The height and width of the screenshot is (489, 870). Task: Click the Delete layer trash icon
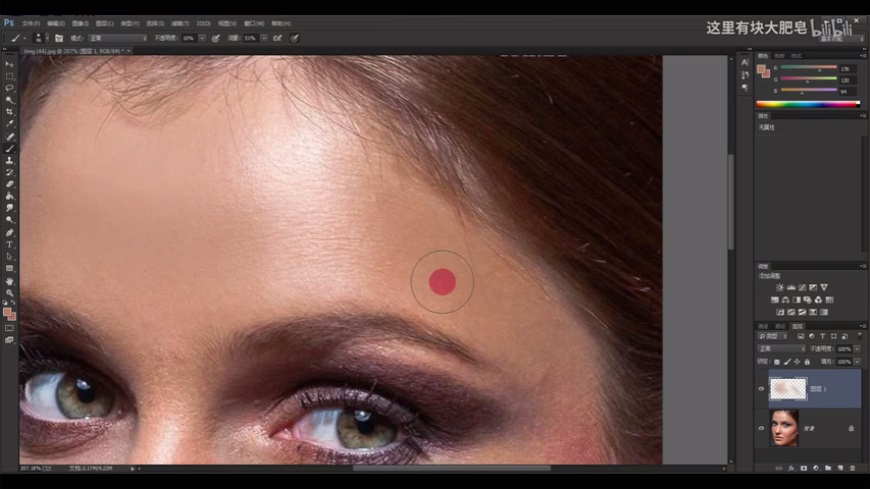[x=851, y=467]
